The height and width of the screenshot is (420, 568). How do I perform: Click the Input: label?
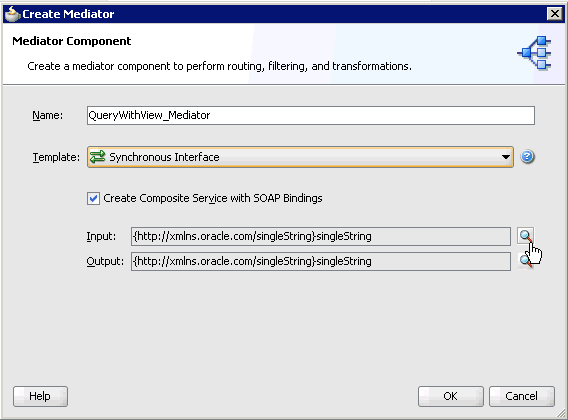[x=101, y=236]
